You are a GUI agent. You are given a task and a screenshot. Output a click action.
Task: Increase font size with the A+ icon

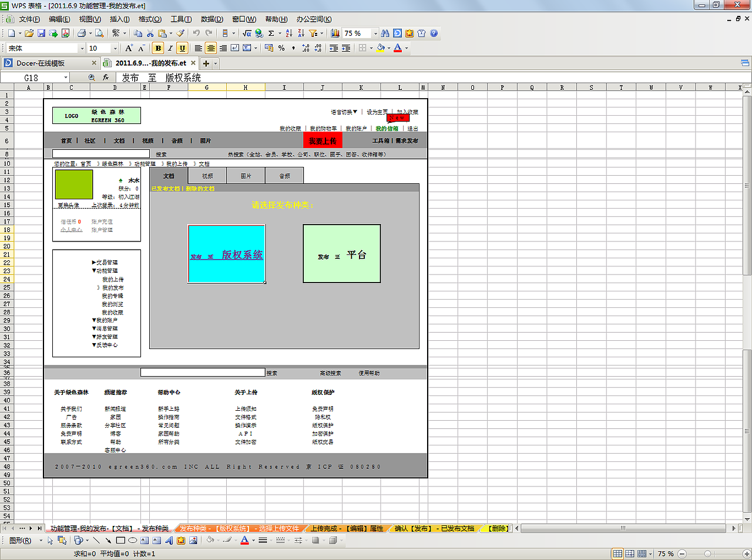[x=129, y=48]
